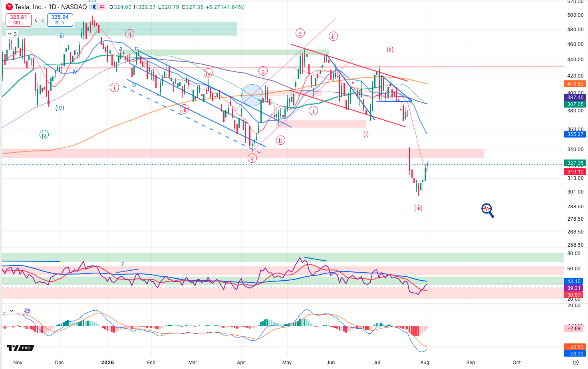Select the NASDAQ exchange label in title
This screenshot has width=588, height=369.
point(75,7)
